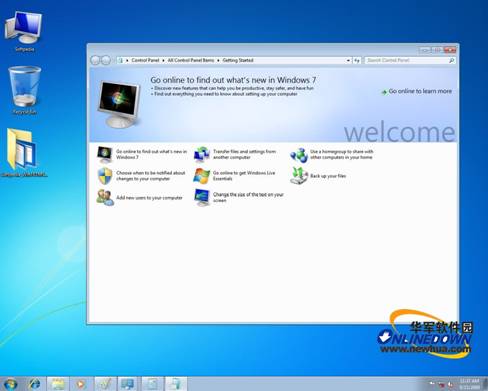
Task: Expand the address bar history dropdown arrow
Action: click(x=348, y=60)
